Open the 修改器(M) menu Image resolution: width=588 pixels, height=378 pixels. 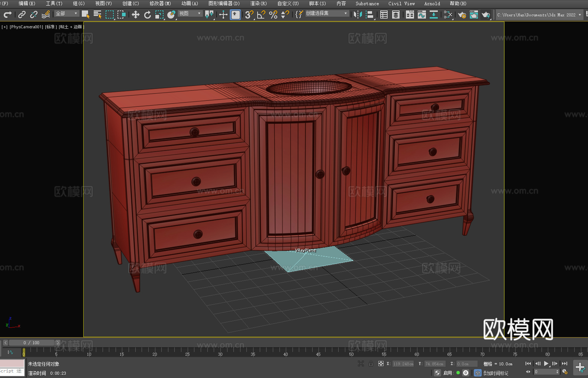tap(160, 3)
